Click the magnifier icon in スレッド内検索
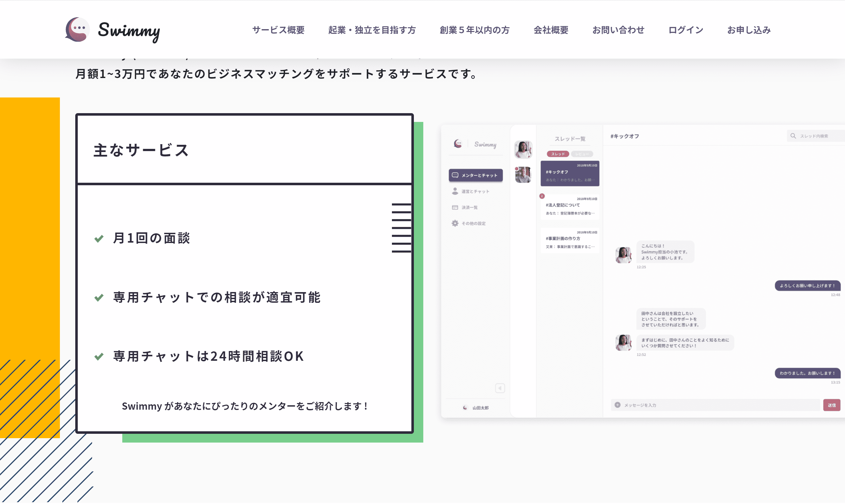The width and height of the screenshot is (845, 504). coord(793,136)
